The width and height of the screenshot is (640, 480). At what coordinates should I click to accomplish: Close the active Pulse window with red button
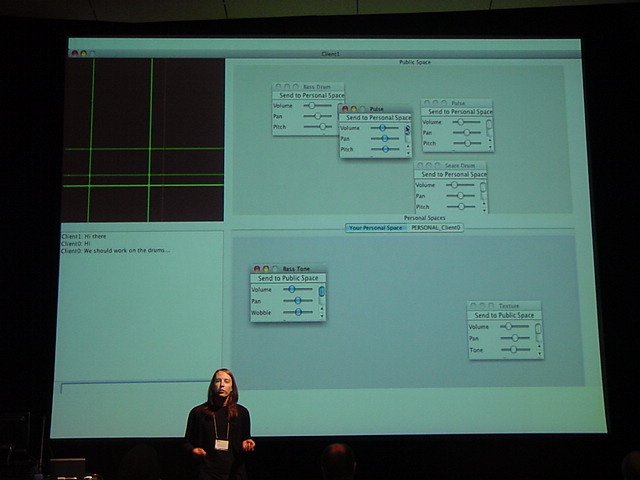tap(345, 109)
